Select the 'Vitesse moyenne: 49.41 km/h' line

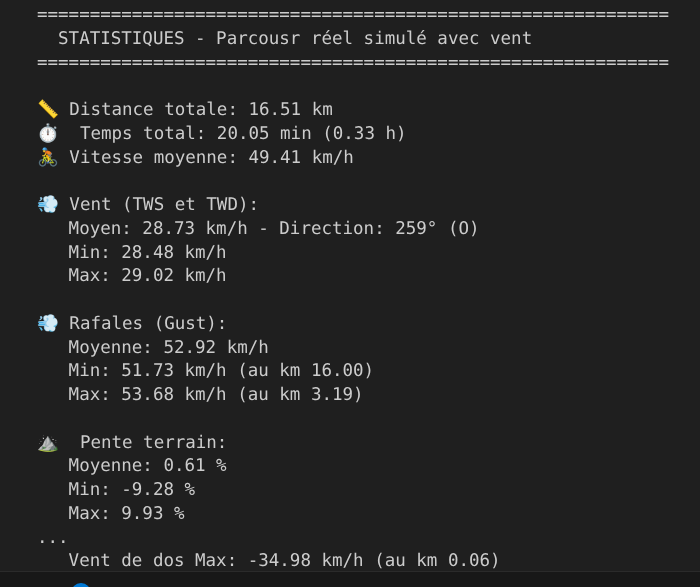click(x=211, y=157)
